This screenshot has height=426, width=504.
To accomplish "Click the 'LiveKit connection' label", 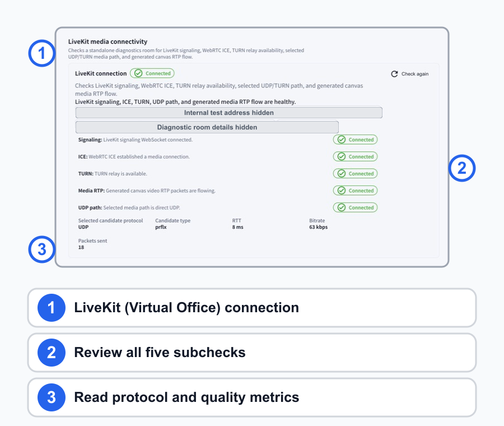I will tap(101, 73).
